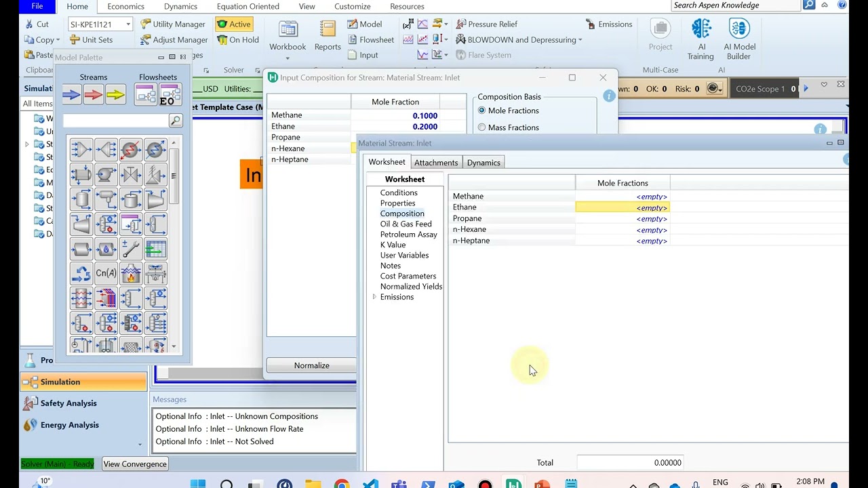Choose the Recycle arrows icon in palette

81,273
